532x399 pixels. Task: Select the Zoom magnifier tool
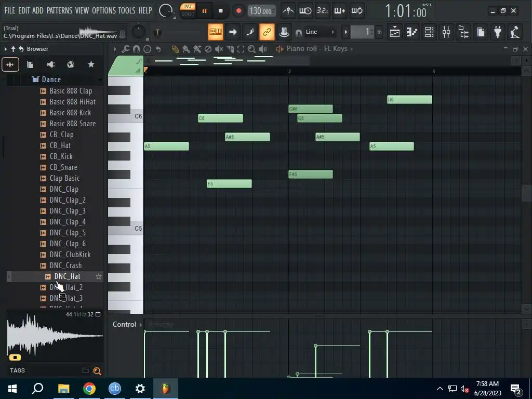point(251,49)
